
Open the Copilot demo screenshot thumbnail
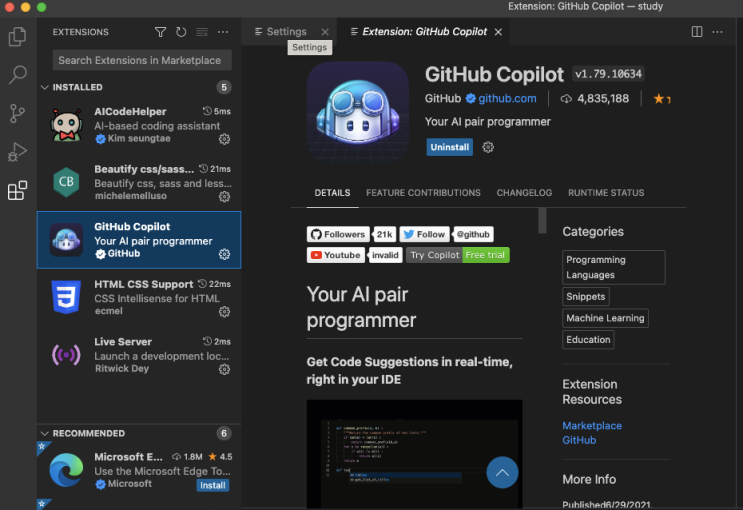pos(414,454)
